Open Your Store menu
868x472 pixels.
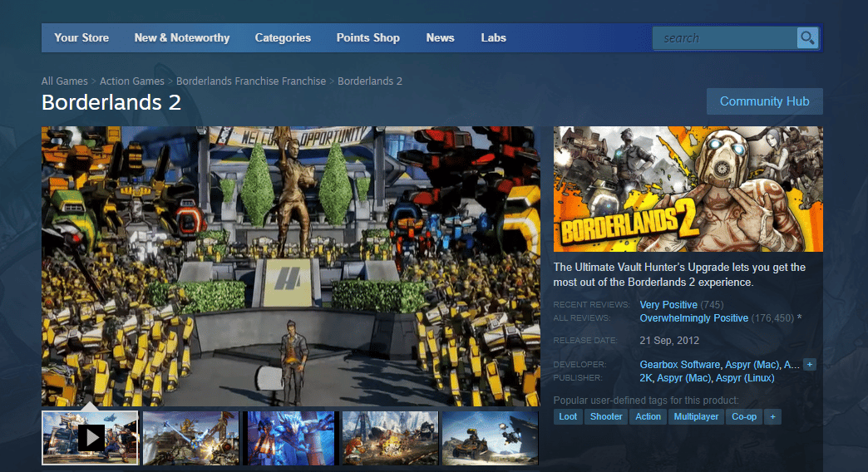coord(81,37)
